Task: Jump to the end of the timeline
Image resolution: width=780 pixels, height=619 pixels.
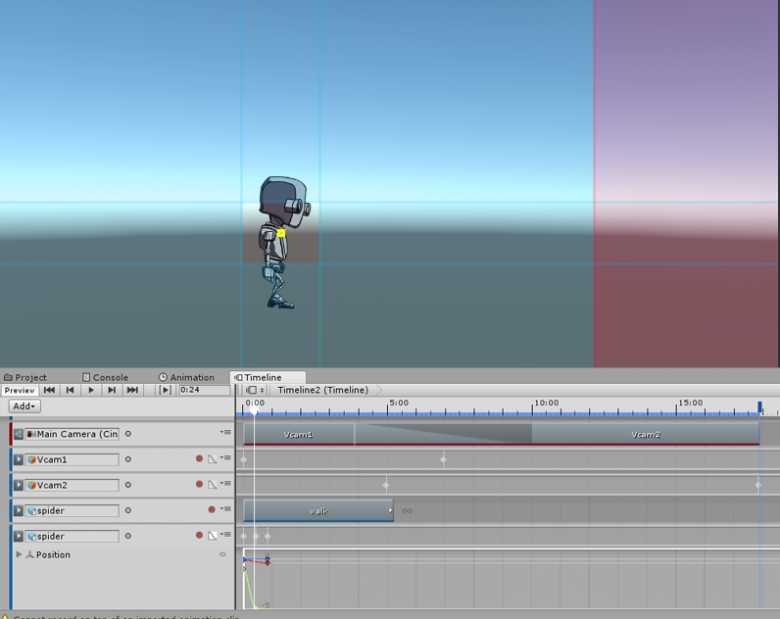Action: (x=132, y=390)
